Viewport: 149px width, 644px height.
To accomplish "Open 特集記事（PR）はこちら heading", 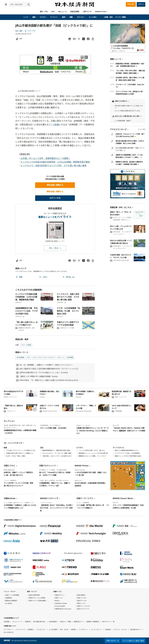I will [121, 207].
